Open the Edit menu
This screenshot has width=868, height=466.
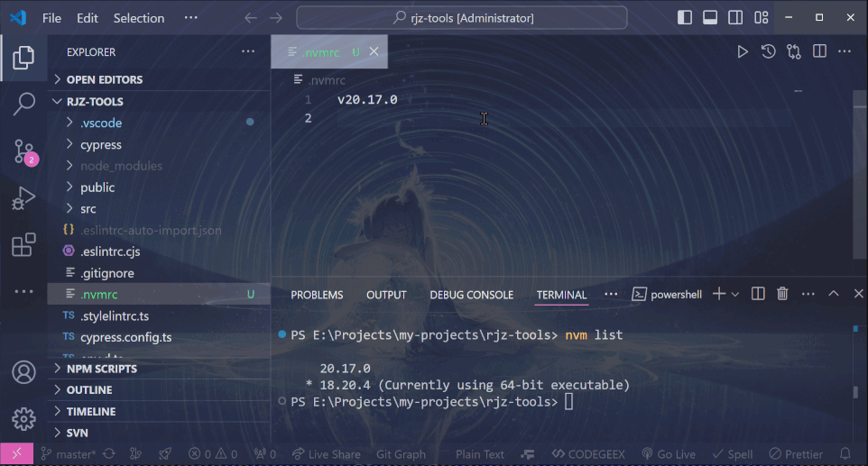click(x=88, y=18)
